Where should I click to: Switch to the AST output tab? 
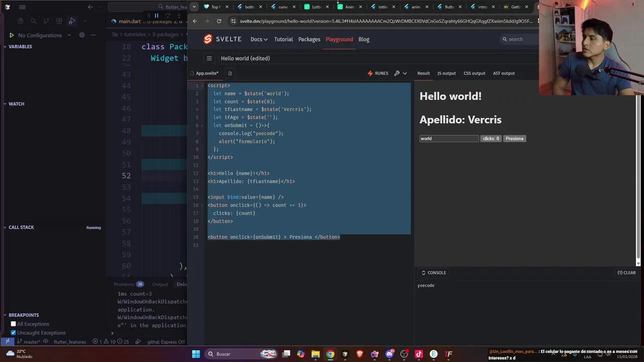pos(504,73)
